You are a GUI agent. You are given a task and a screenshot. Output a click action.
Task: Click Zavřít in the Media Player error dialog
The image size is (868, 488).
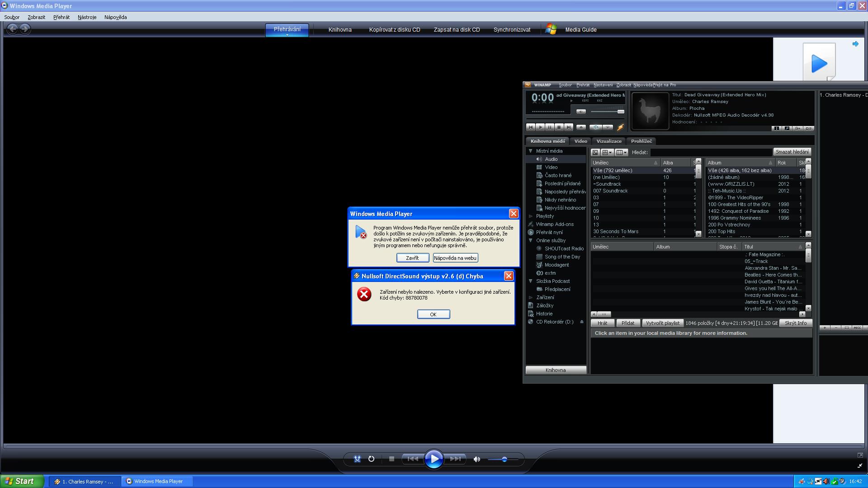(412, 258)
